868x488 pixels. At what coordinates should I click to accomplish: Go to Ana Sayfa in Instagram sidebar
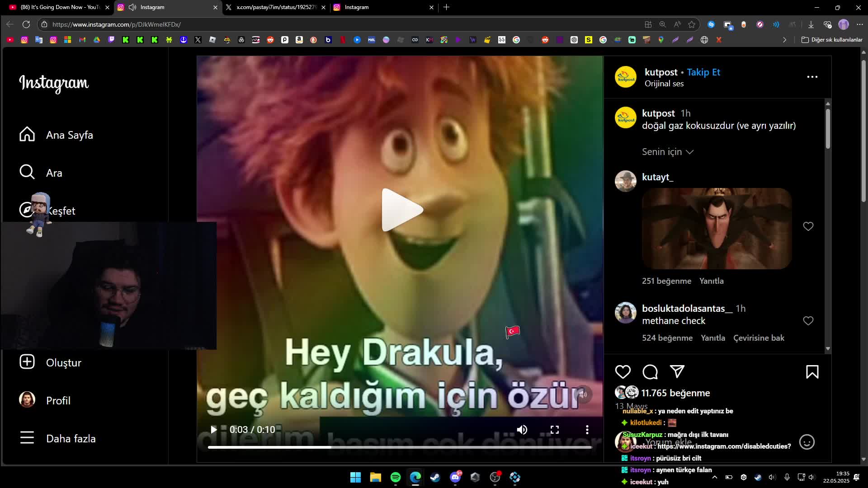tap(56, 135)
